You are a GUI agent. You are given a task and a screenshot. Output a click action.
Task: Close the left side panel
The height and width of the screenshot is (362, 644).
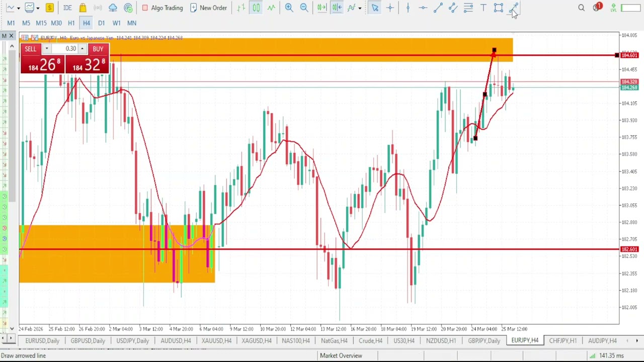(11, 36)
